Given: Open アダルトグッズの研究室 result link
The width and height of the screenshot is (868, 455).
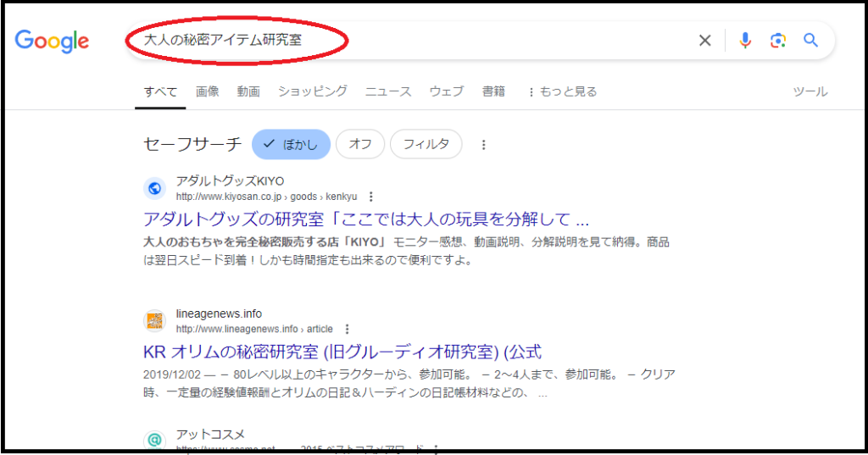Looking at the screenshot, I should 366,219.
